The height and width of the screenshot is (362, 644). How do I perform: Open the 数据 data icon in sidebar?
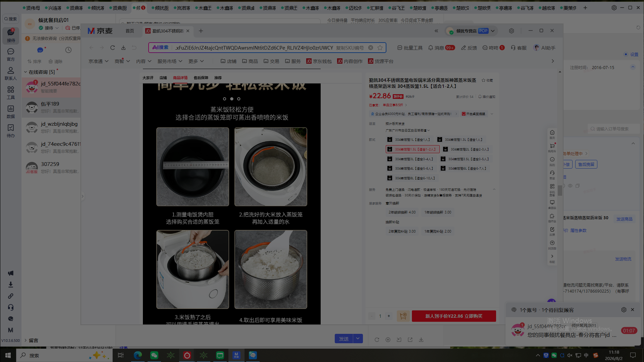point(11,112)
